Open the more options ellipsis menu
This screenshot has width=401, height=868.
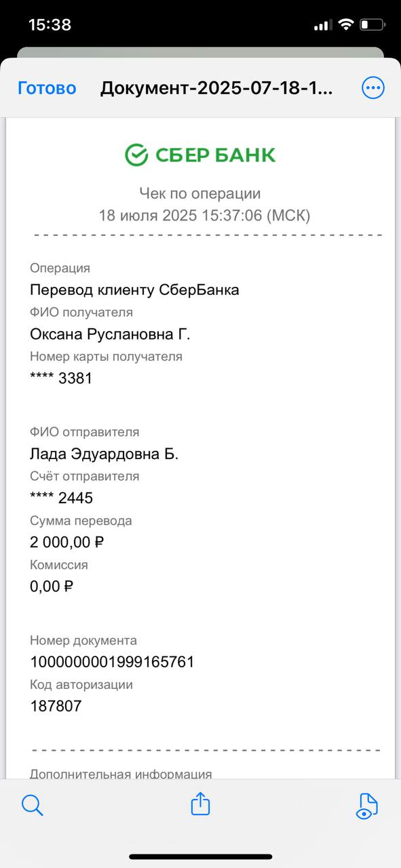(x=373, y=87)
